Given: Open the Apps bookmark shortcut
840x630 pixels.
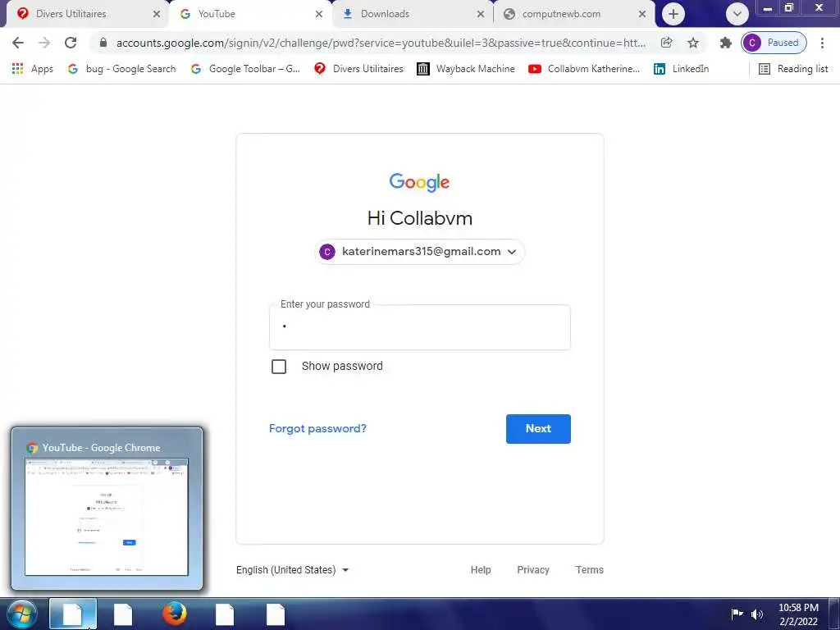Looking at the screenshot, I should click(x=33, y=69).
